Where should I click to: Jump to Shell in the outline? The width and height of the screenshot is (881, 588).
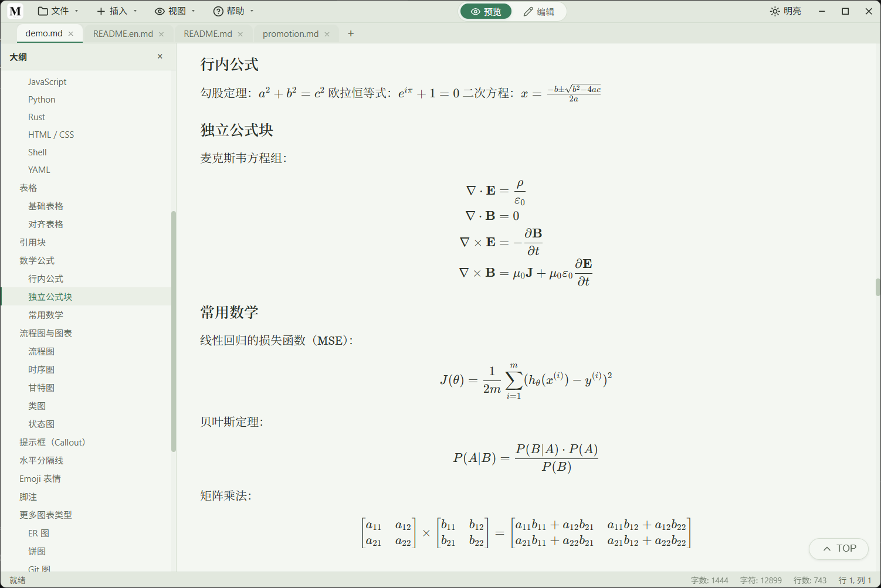38,152
